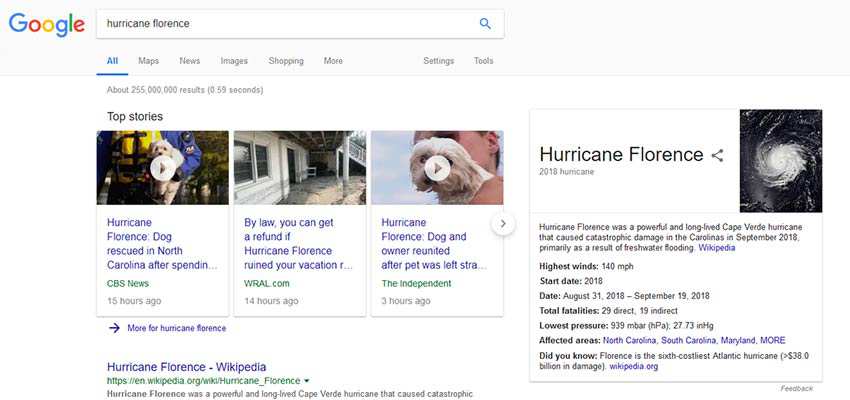Play The Independent dog reunion video
Screen dimensions: 850x400
pyautogui.click(x=436, y=168)
